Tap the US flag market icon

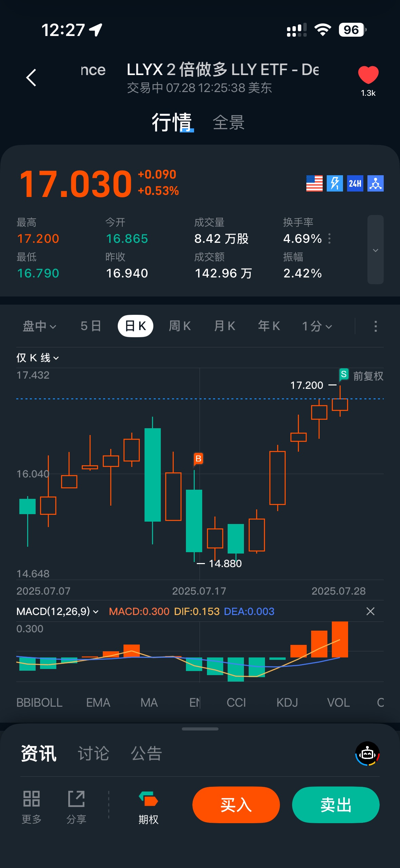pyautogui.click(x=314, y=183)
